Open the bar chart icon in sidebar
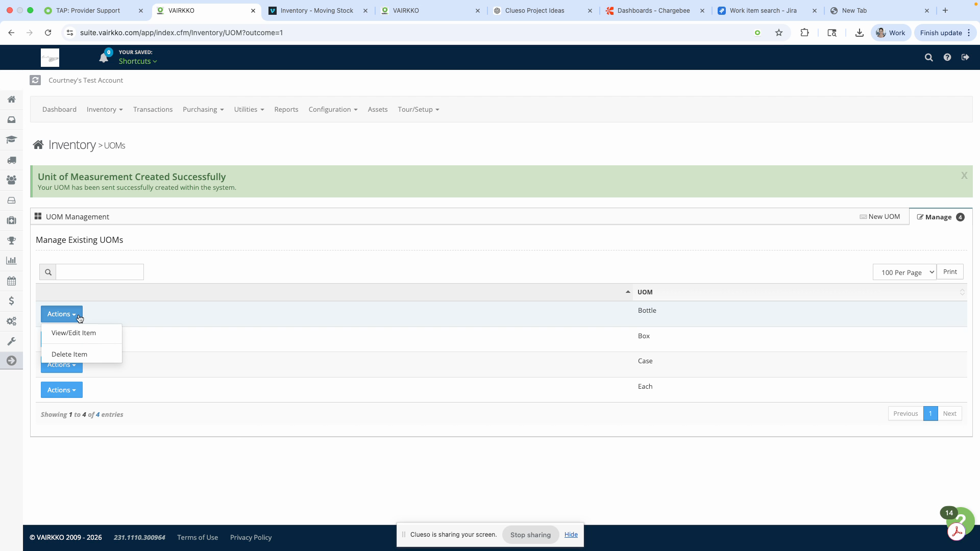Viewport: 980px width, 551px height. pyautogui.click(x=11, y=261)
